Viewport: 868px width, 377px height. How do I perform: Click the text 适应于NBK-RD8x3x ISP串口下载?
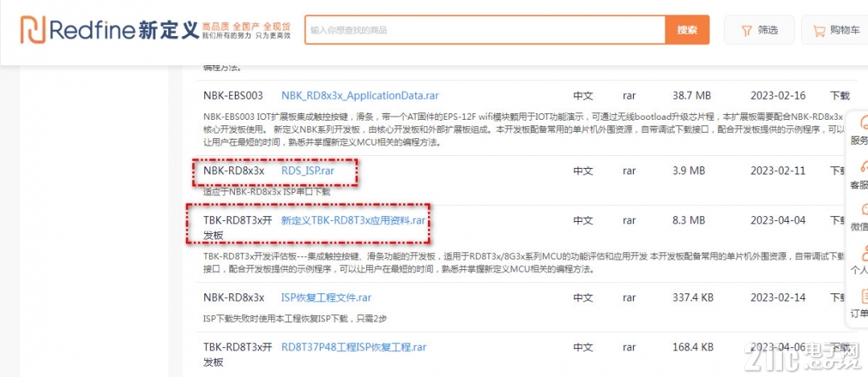point(266,192)
